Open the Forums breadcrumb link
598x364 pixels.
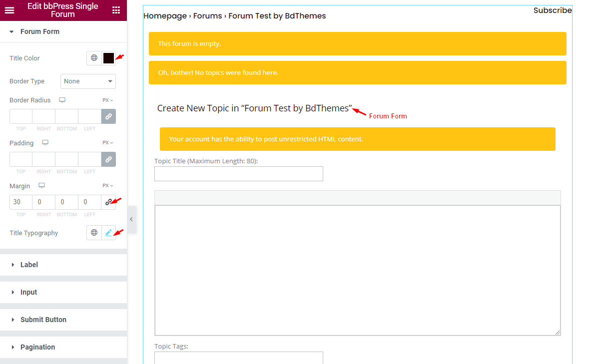(207, 15)
